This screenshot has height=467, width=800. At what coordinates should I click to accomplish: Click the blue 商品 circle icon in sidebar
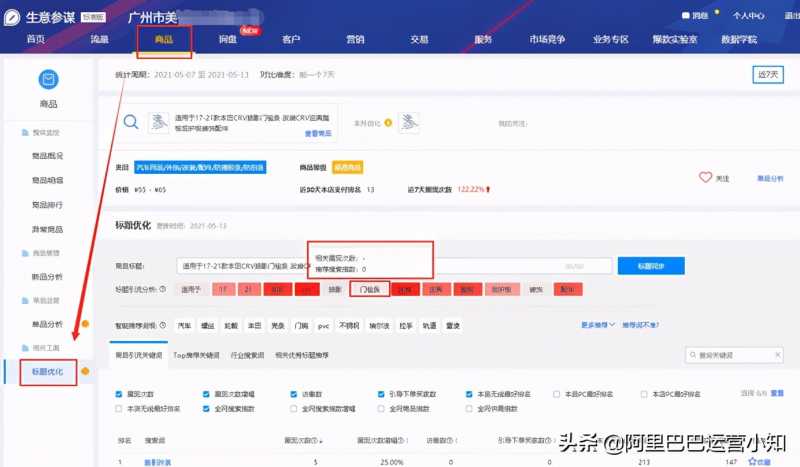click(48, 79)
